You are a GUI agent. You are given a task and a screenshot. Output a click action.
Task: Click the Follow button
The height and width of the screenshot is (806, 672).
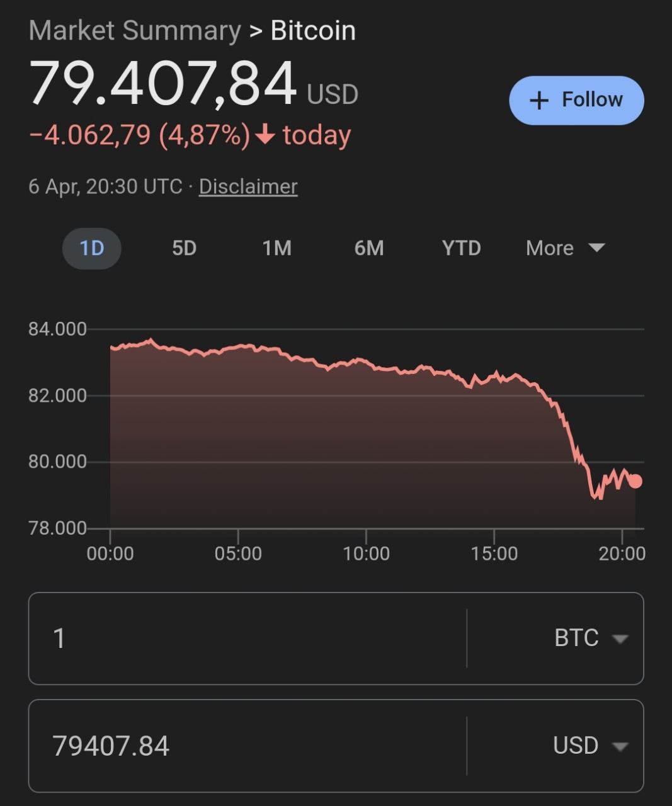576,100
